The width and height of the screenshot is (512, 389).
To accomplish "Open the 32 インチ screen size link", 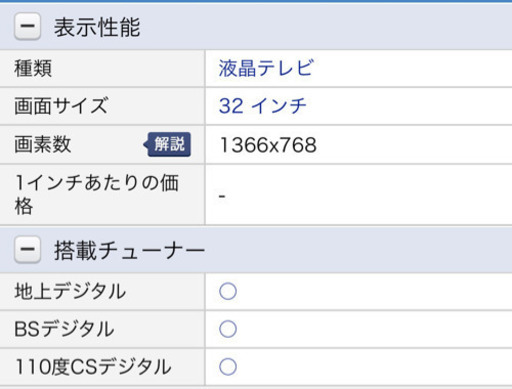I will pos(263,106).
